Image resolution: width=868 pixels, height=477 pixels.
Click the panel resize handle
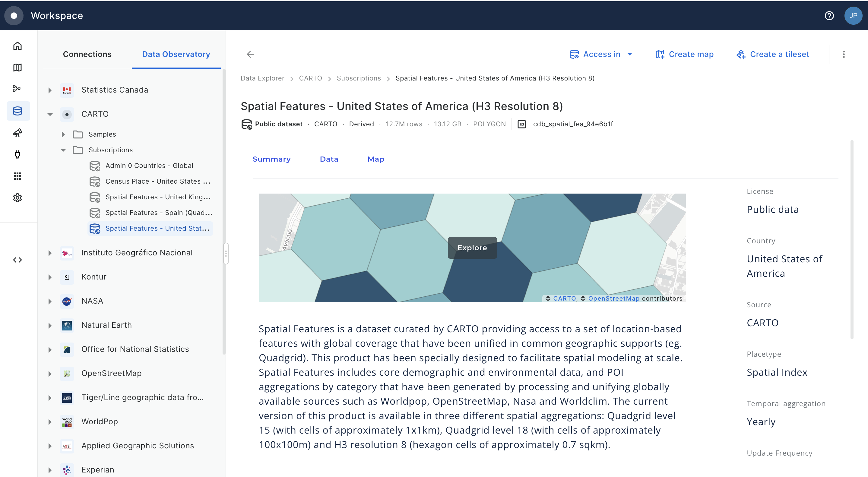pos(226,253)
